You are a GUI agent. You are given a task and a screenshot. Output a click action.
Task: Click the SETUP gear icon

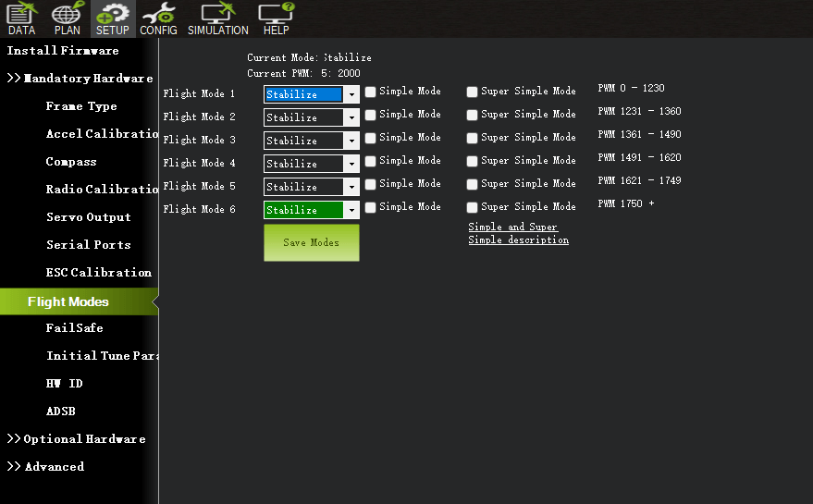coord(113,18)
